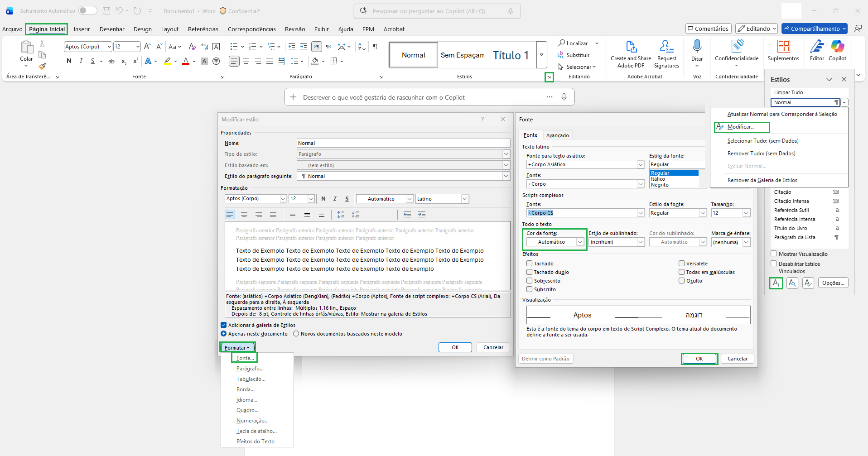This screenshot has height=456, width=868.
Task: Toggle the paragraph marks (pilcrow) icon
Action: click(375, 47)
